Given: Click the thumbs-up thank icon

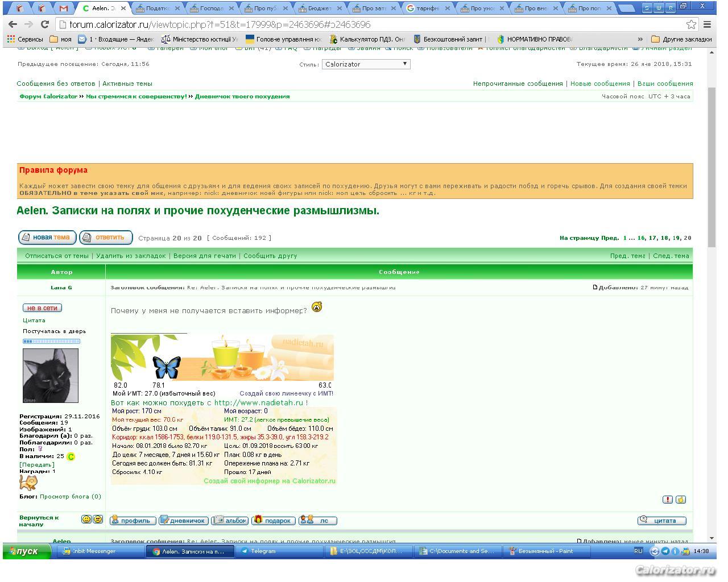Looking at the screenshot, I should [x=681, y=500].
